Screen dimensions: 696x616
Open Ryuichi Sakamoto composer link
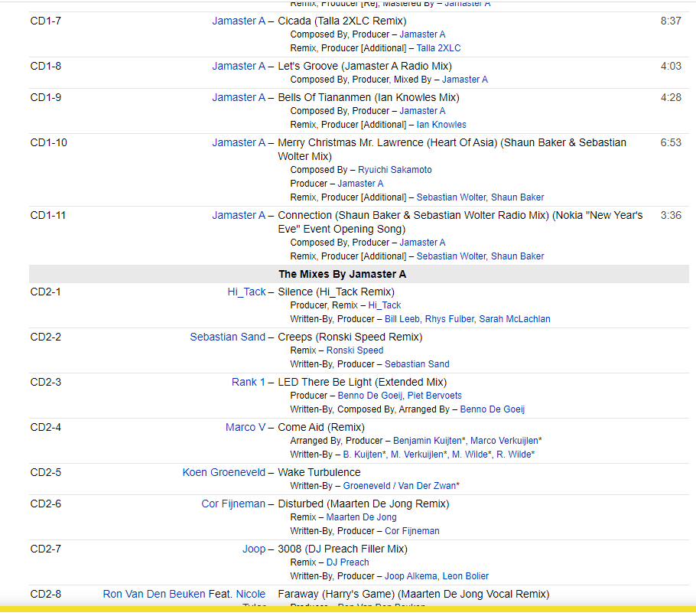[395, 170]
